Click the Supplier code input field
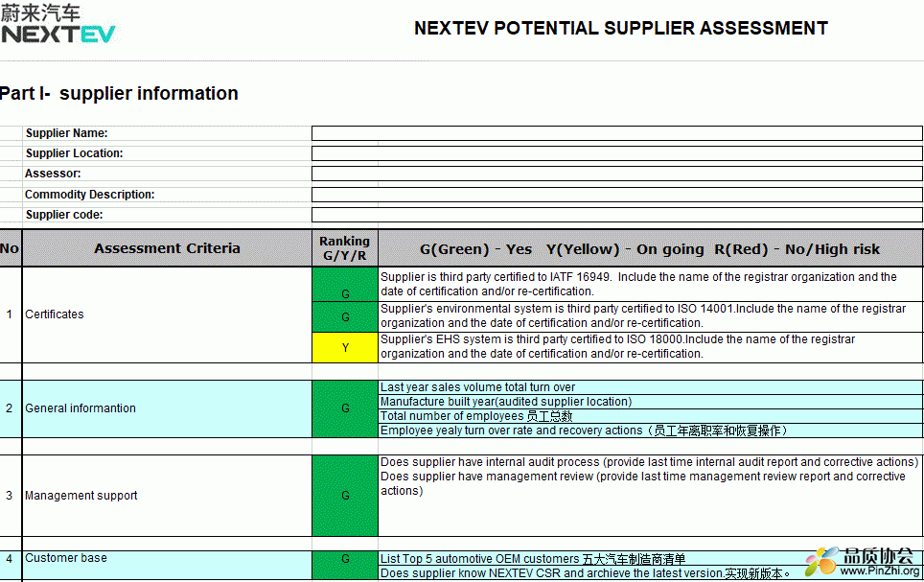Screen dimensions: 924x582 (x=617, y=214)
